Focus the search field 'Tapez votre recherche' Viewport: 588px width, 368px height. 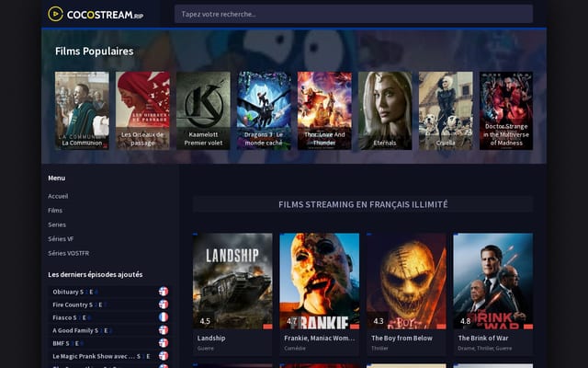pos(354,15)
